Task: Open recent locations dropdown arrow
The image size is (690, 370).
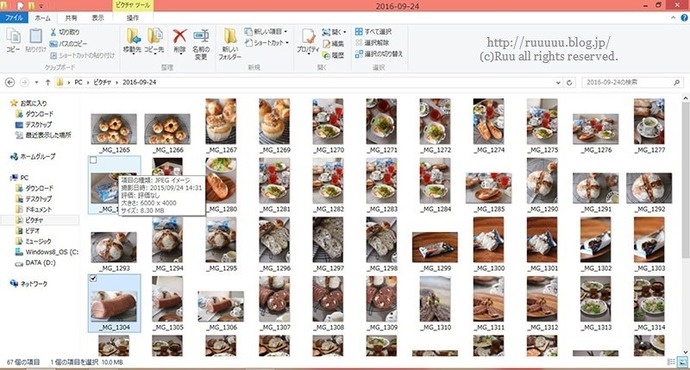Action: click(x=37, y=82)
